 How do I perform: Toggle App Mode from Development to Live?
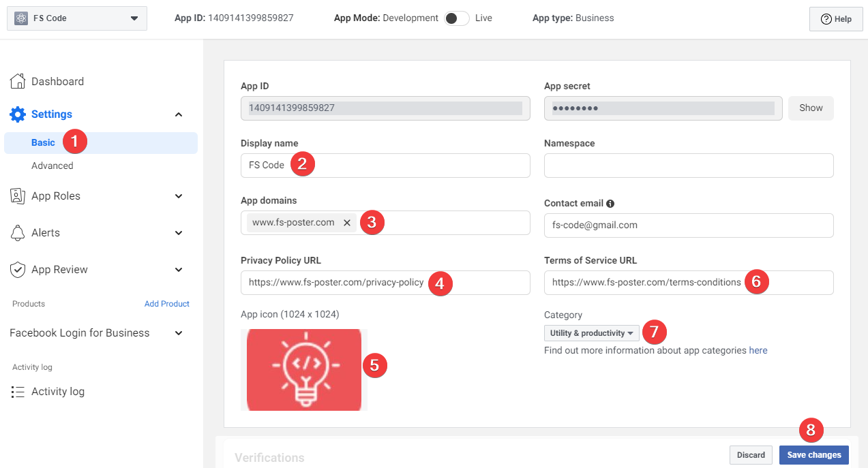(x=457, y=18)
